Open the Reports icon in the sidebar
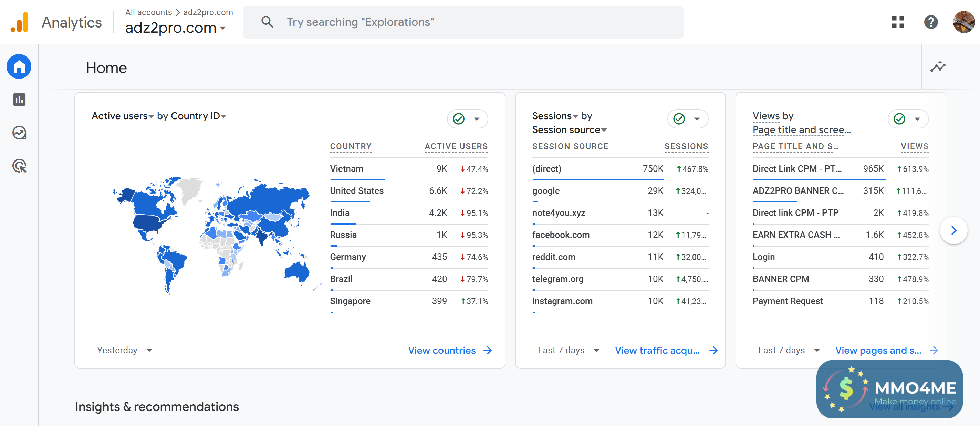This screenshot has width=980, height=426. point(19,100)
